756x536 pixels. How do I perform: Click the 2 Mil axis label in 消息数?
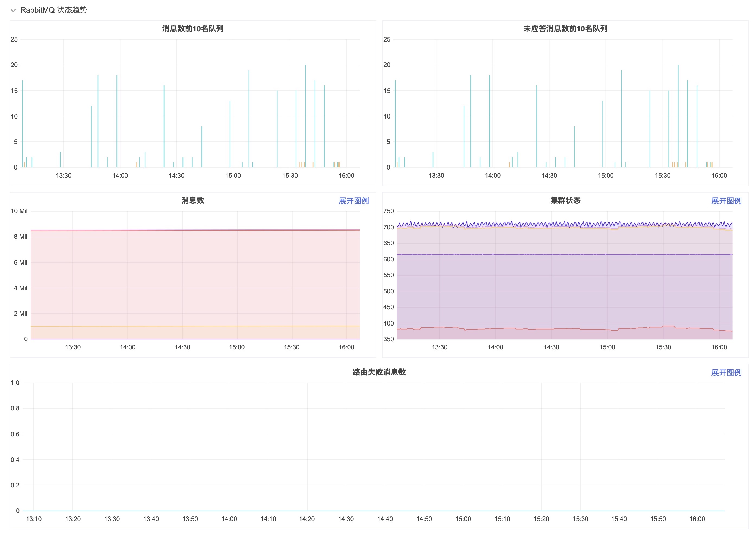click(x=20, y=314)
